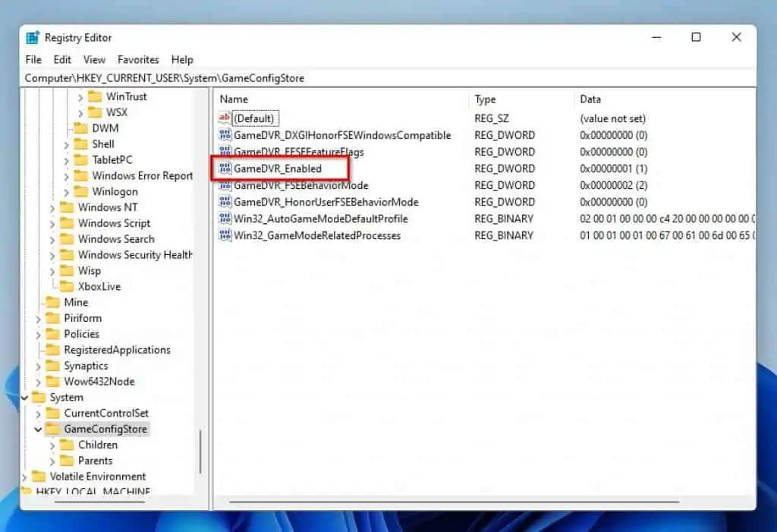
Task: Open the File menu
Action: coord(33,59)
